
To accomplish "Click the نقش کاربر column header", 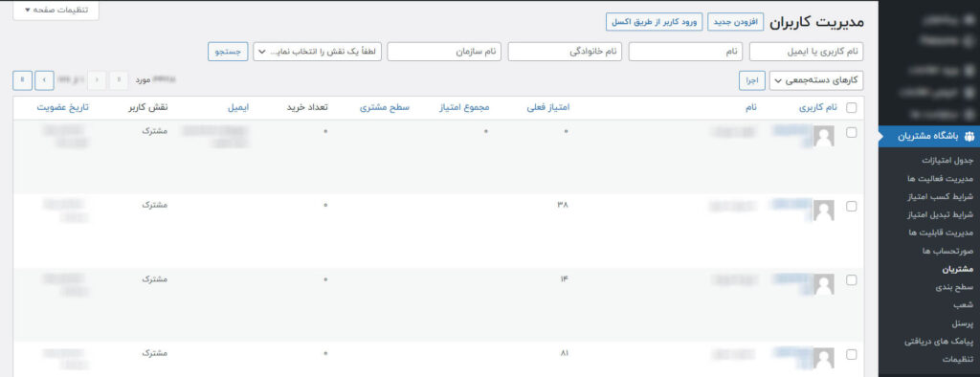I will pyautogui.click(x=148, y=107).
